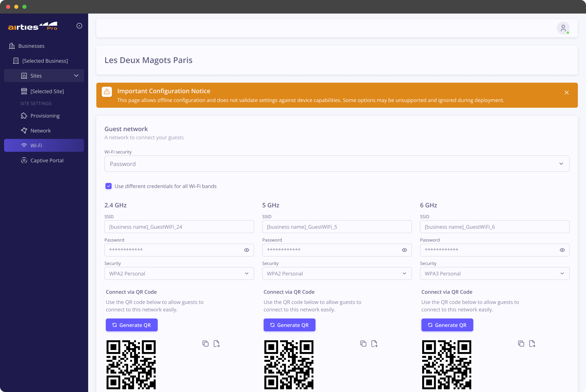Click the 2.4 GHz SSID input field
This screenshot has height=392, width=586.
[179, 227]
